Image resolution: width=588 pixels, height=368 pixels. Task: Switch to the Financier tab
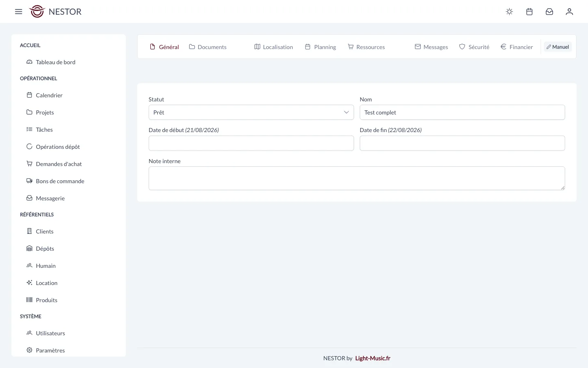(517, 47)
